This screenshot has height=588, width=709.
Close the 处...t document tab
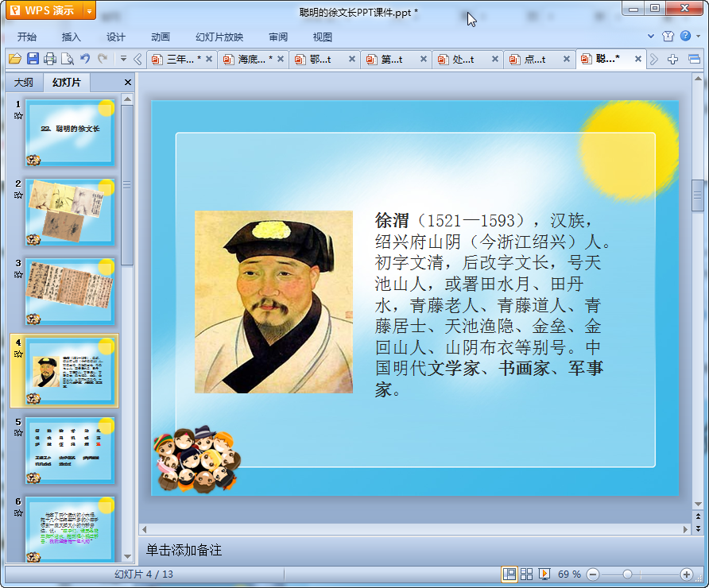point(494,59)
